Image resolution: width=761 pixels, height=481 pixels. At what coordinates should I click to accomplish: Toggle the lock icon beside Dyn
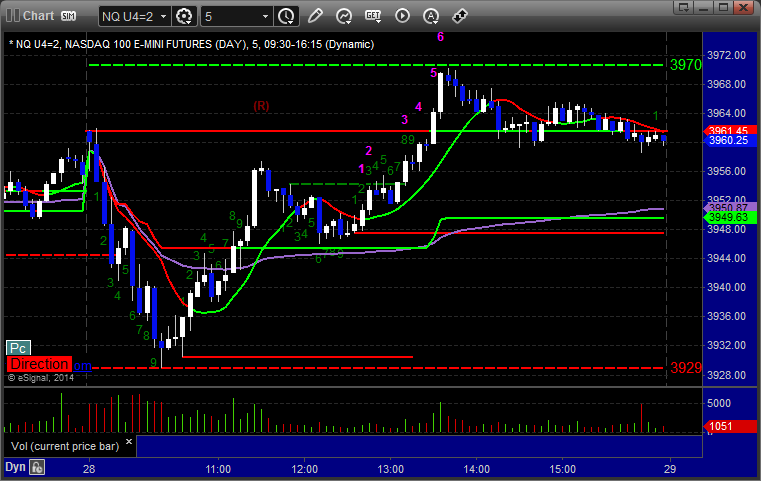click(x=37, y=467)
